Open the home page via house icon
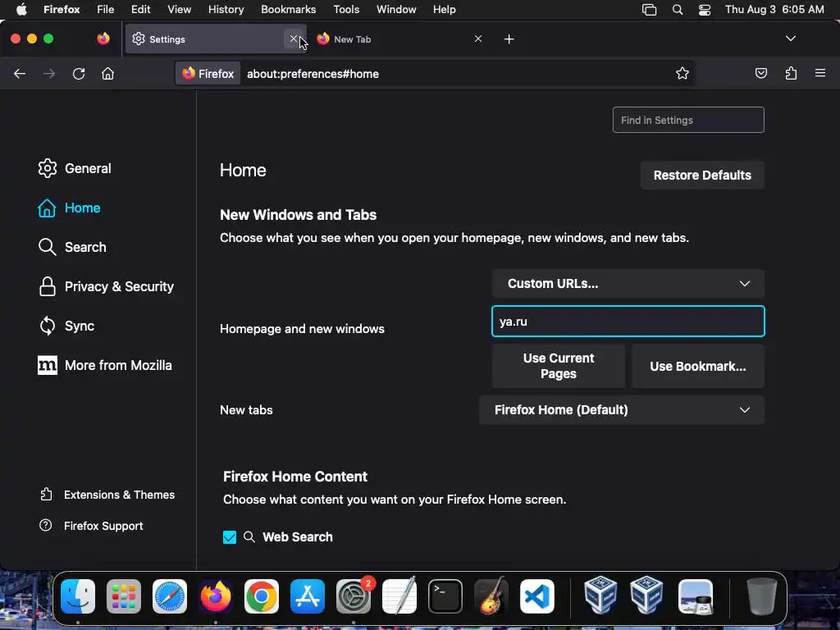This screenshot has width=840, height=630. point(107,73)
